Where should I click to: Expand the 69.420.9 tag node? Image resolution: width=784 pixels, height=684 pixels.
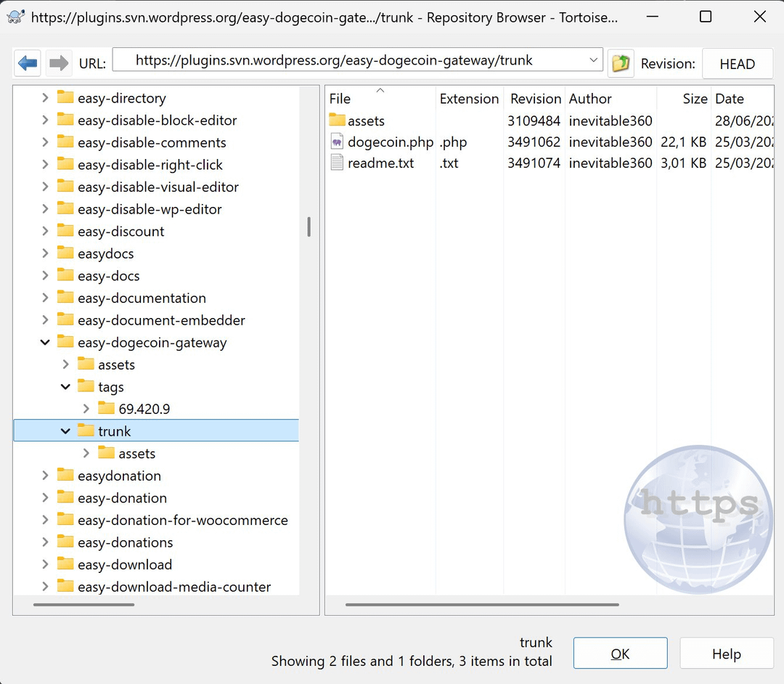[x=86, y=409]
